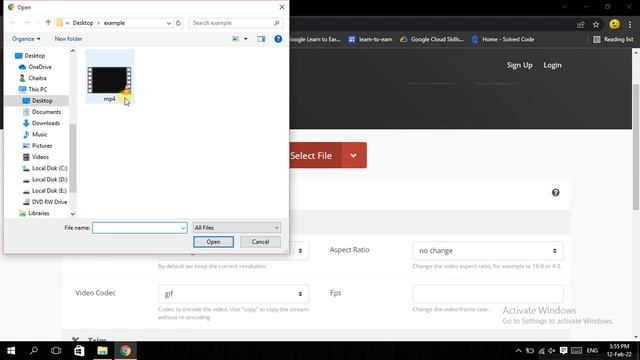The width and height of the screenshot is (640, 360).
Task: Open Task View on taskbar
Action: [56, 351]
